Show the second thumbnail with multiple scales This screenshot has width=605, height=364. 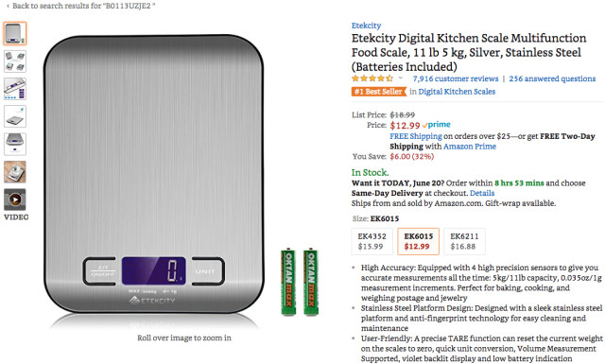tap(15, 61)
